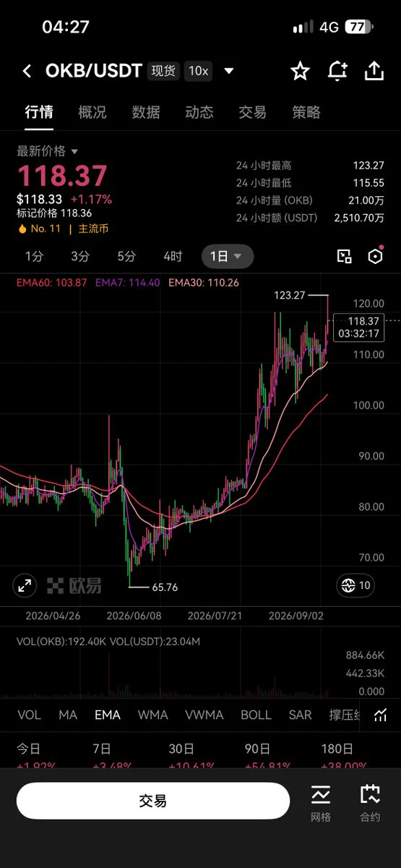Image resolution: width=401 pixels, height=868 pixels.
Task: Expand the 1日 timeframe dropdown
Action: tap(228, 256)
